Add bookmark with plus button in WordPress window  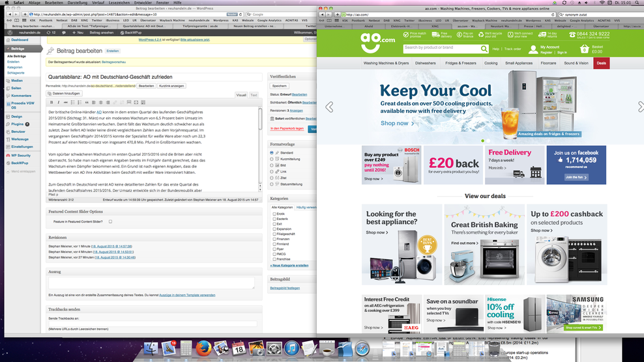(x=25, y=14)
